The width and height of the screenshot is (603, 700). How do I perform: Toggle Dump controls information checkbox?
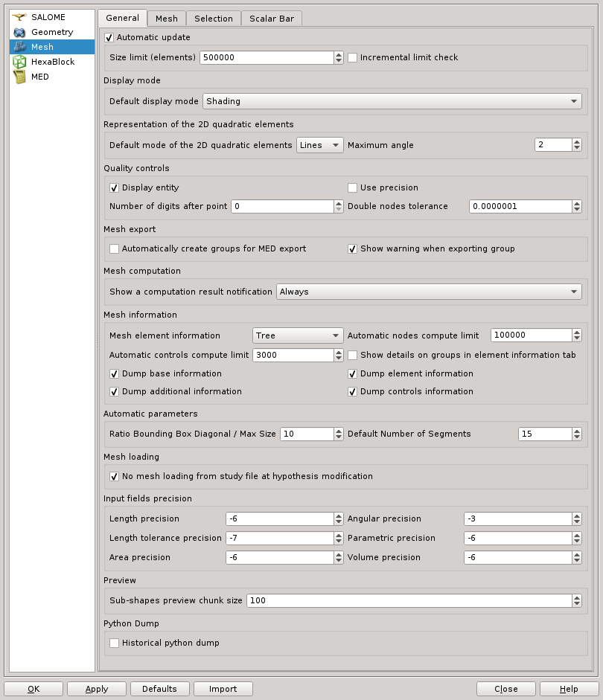click(352, 391)
